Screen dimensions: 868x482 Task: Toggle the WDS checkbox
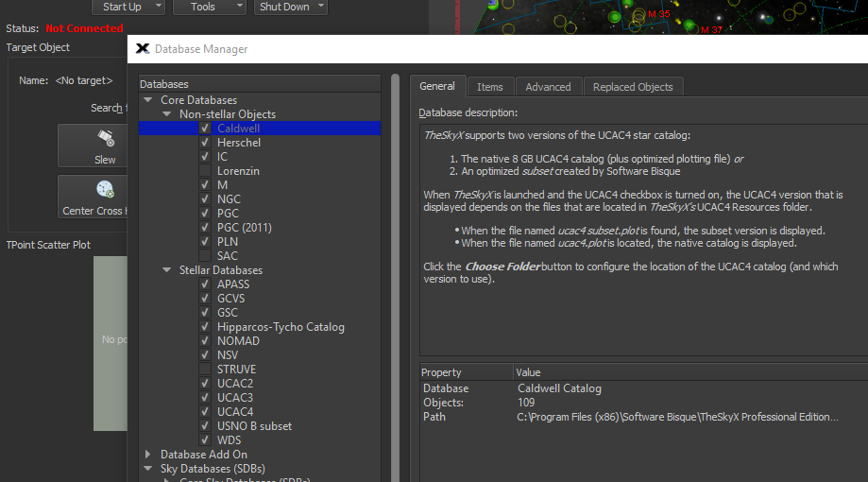[x=205, y=439]
